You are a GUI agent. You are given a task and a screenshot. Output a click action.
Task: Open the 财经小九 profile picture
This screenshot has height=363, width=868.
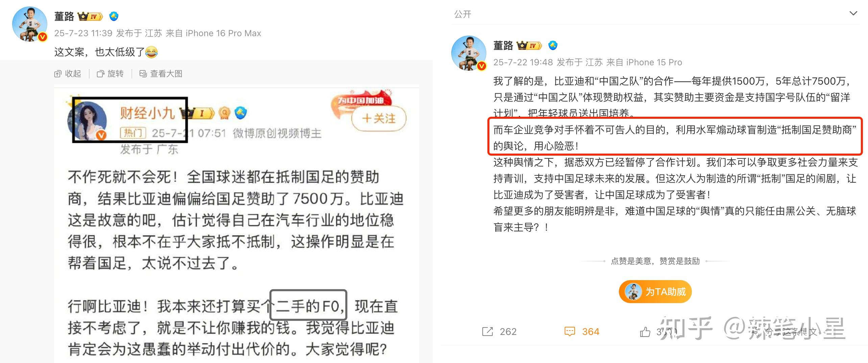[87, 120]
